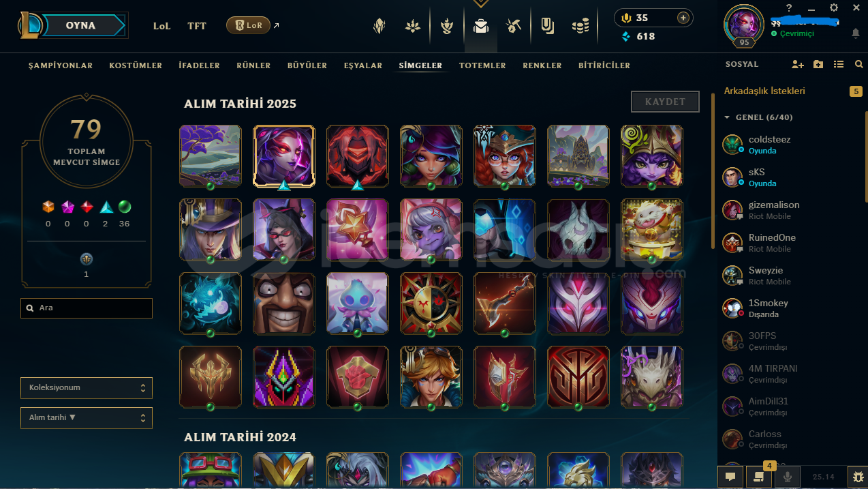Click the KAYDET button
This screenshot has width=868, height=489.
pyautogui.click(x=665, y=102)
